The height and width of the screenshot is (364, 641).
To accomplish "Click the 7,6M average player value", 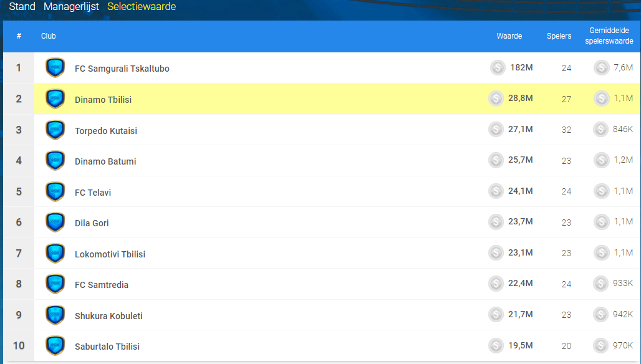I will point(623,67).
